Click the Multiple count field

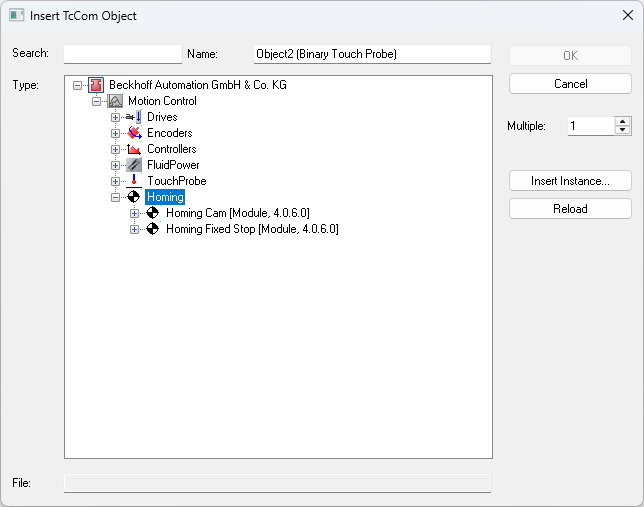coord(591,126)
